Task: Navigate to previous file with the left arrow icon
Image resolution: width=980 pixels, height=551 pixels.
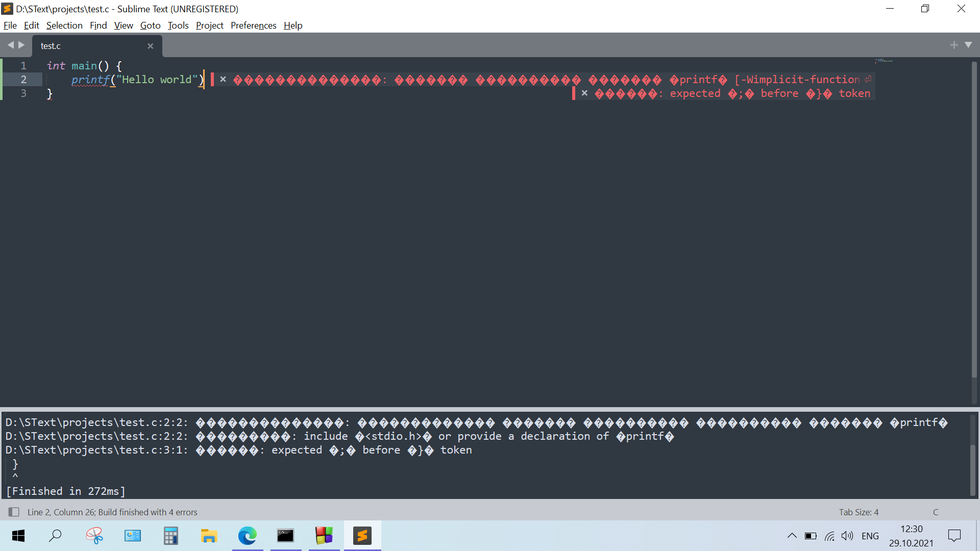Action: [11, 45]
